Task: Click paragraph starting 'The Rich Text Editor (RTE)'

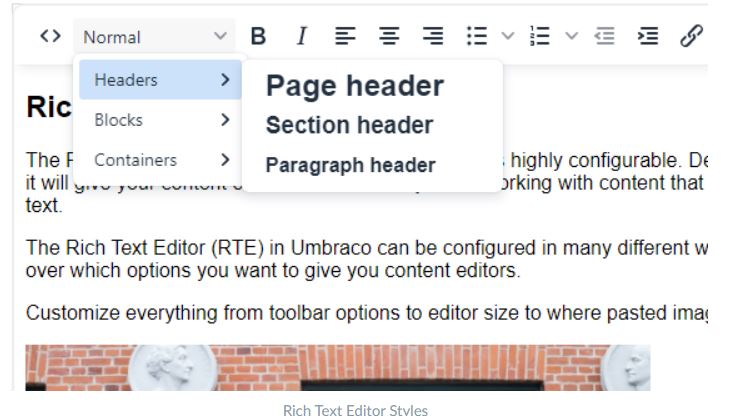Action: [x=366, y=259]
